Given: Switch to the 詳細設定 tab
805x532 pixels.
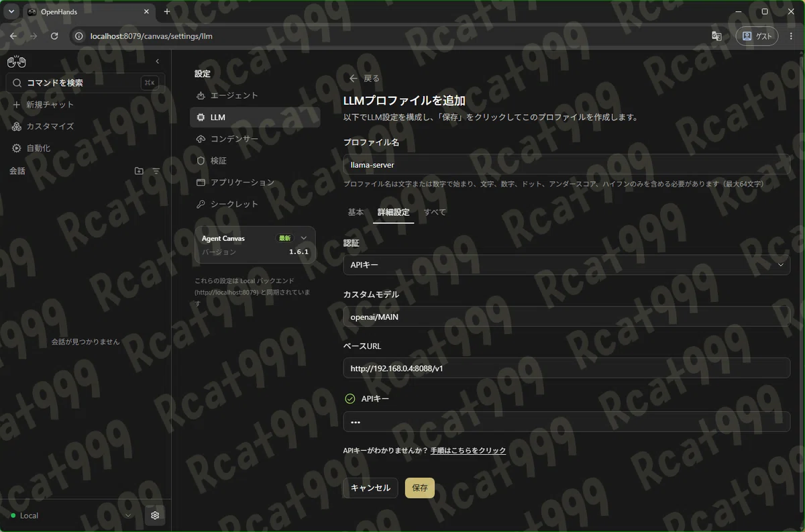Looking at the screenshot, I should click(393, 212).
